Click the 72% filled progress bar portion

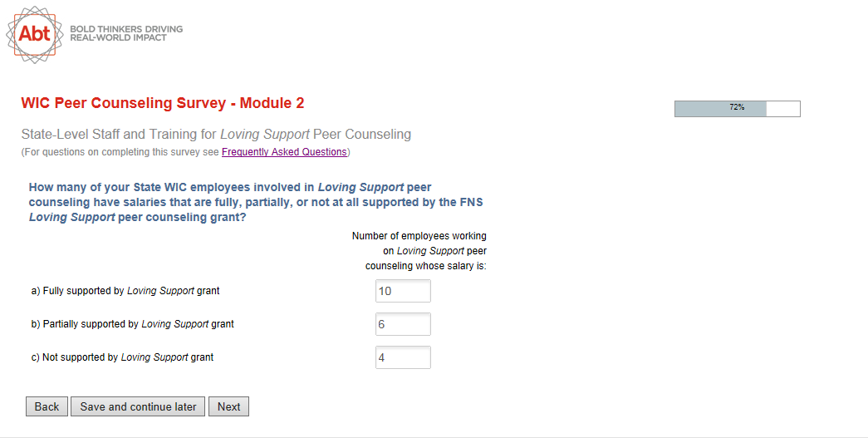tap(719, 108)
